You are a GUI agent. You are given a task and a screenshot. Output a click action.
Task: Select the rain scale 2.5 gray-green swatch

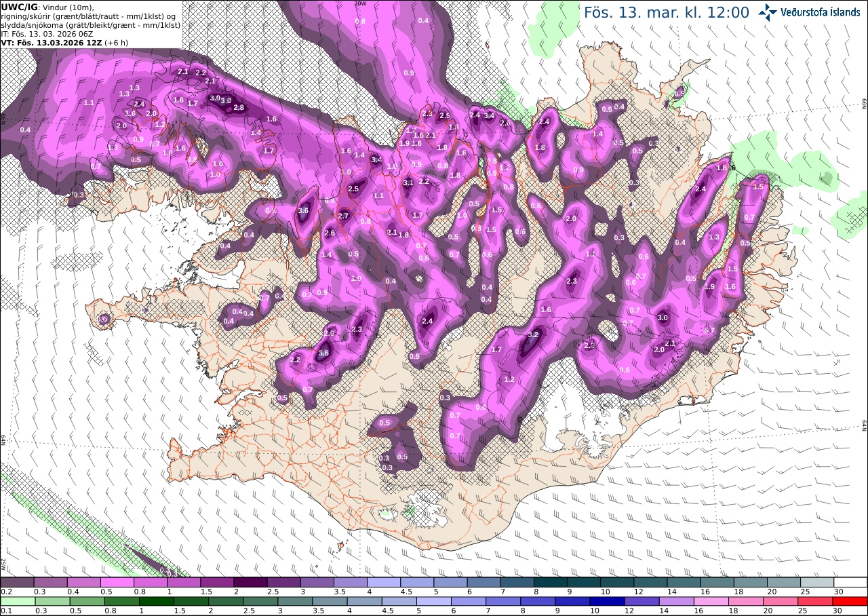(260, 601)
